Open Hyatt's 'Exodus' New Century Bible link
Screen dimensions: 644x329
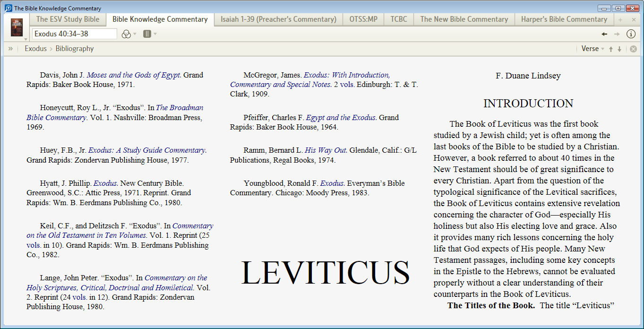pyautogui.click(x=105, y=183)
